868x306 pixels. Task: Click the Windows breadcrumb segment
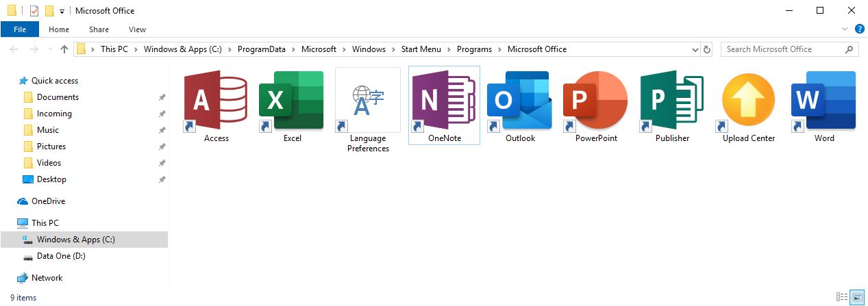click(369, 49)
